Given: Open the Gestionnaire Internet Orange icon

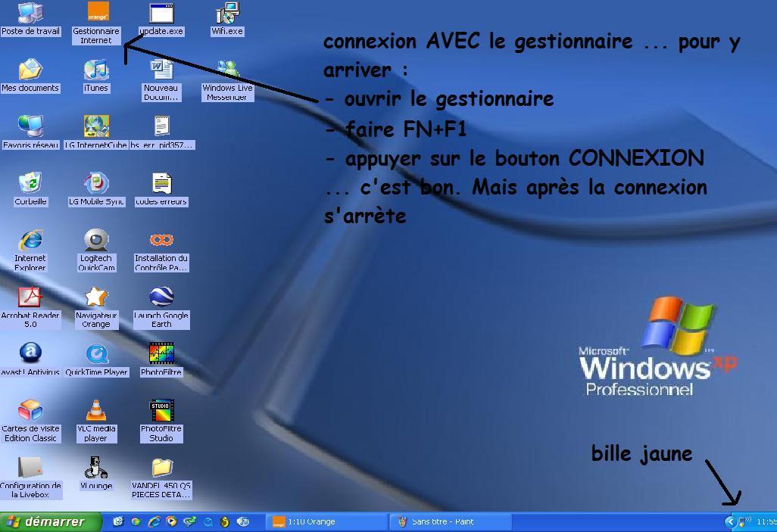Looking at the screenshot, I should click(98, 13).
